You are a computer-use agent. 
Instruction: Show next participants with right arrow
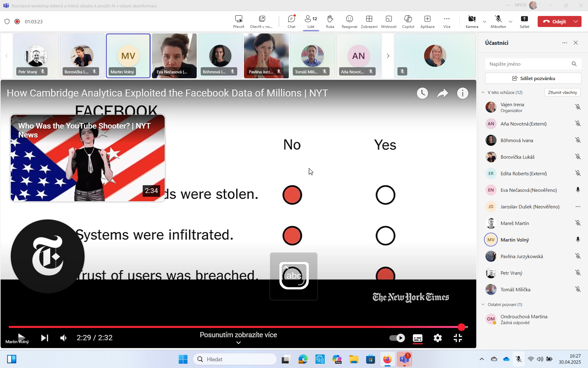[x=388, y=56]
